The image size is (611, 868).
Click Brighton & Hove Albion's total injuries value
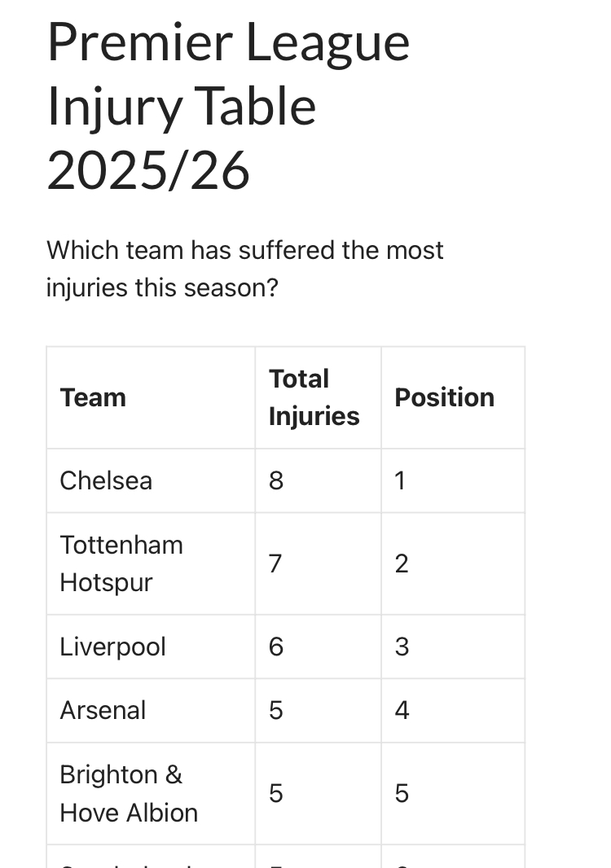click(x=276, y=793)
